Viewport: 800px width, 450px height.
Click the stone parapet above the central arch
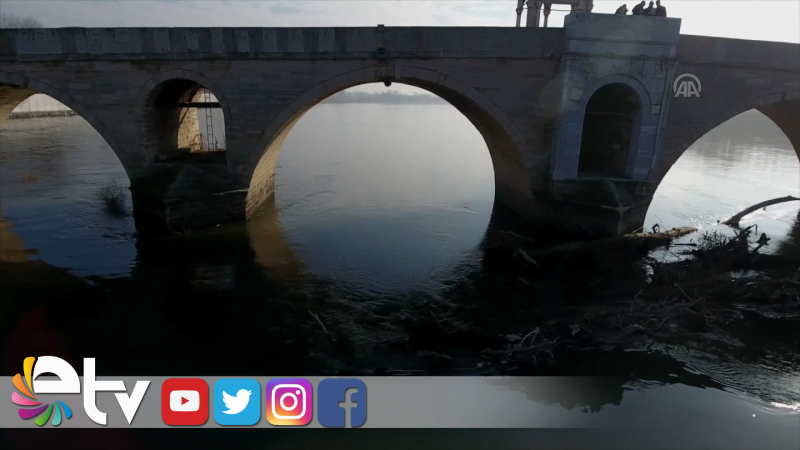coord(380,42)
